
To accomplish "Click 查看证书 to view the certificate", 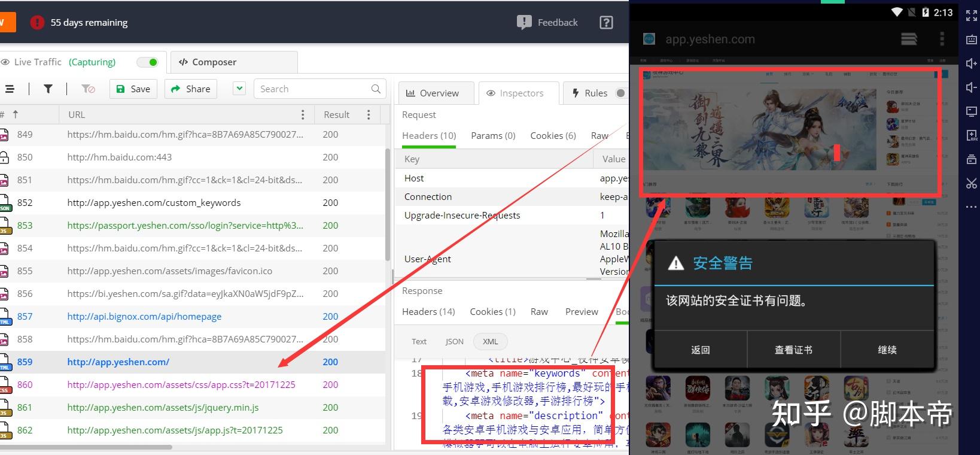I will (793, 350).
